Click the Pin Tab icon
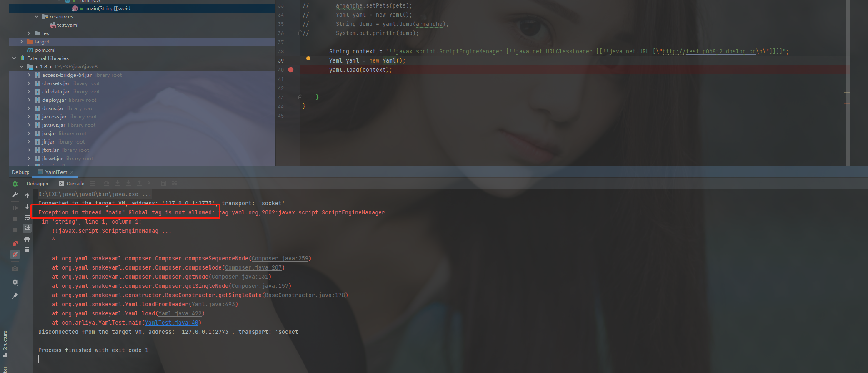Image resolution: width=868 pixels, height=373 pixels. (x=15, y=296)
